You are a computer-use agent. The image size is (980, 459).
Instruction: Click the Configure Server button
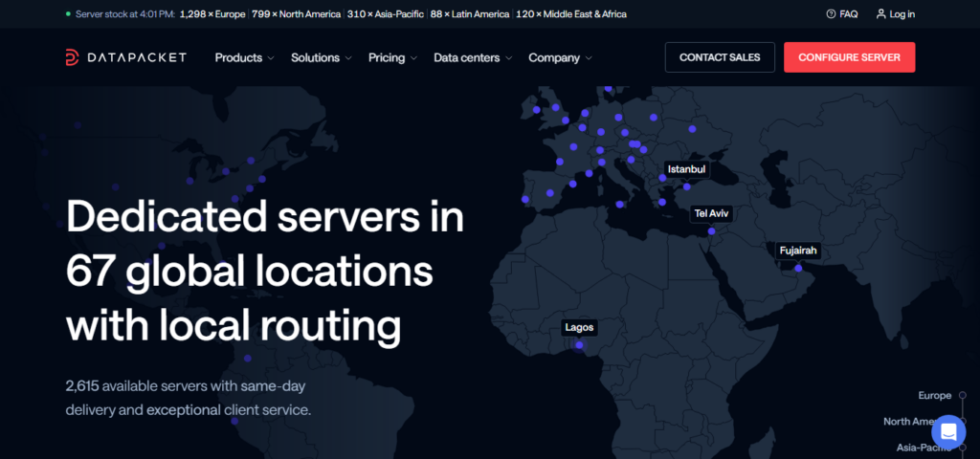(x=850, y=57)
